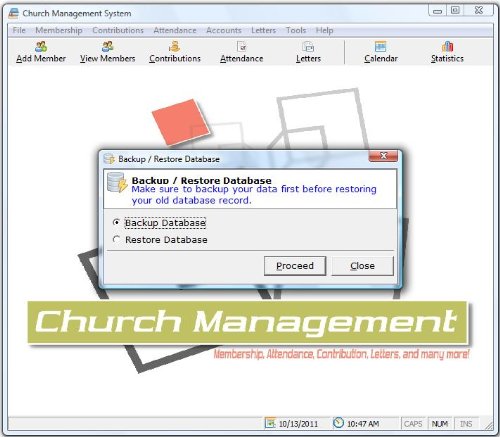Screen dimensions: 500x437
Task: Open the Letters menu in the menu bar
Action: (x=263, y=30)
